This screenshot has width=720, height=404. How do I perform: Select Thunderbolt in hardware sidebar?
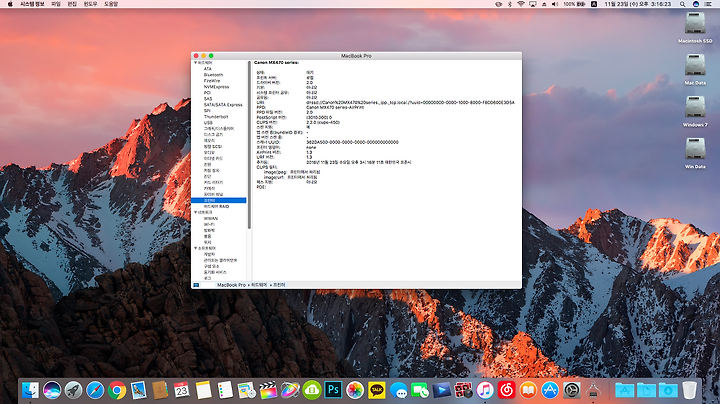(x=216, y=117)
